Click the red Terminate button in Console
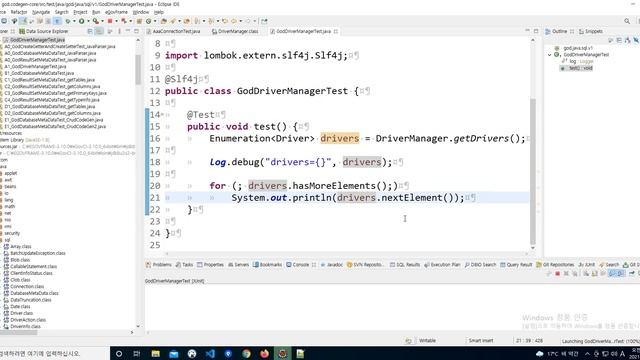640x360 pixels. [557, 273]
